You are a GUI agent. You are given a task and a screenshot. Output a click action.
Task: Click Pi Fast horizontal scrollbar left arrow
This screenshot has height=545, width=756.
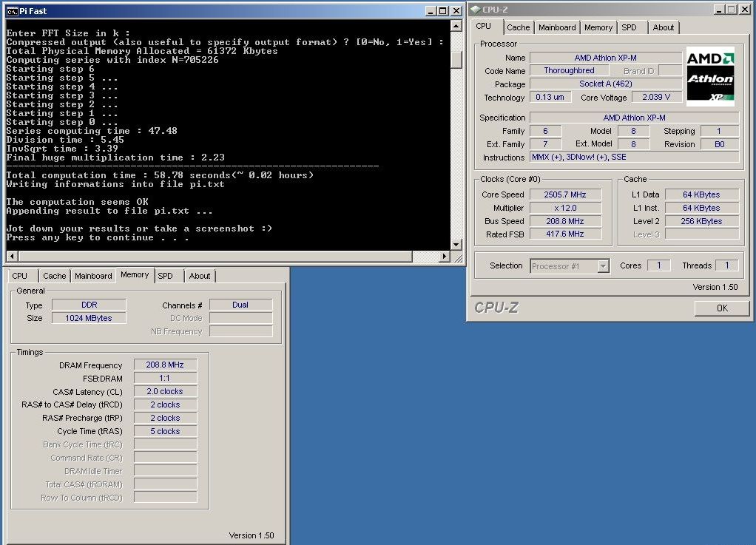pyautogui.click(x=12, y=257)
